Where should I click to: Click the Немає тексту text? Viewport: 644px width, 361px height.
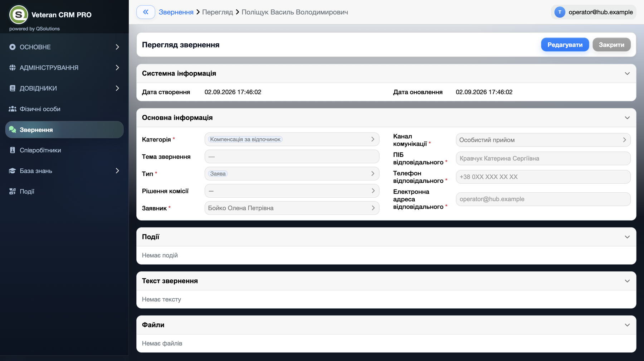pos(161,299)
